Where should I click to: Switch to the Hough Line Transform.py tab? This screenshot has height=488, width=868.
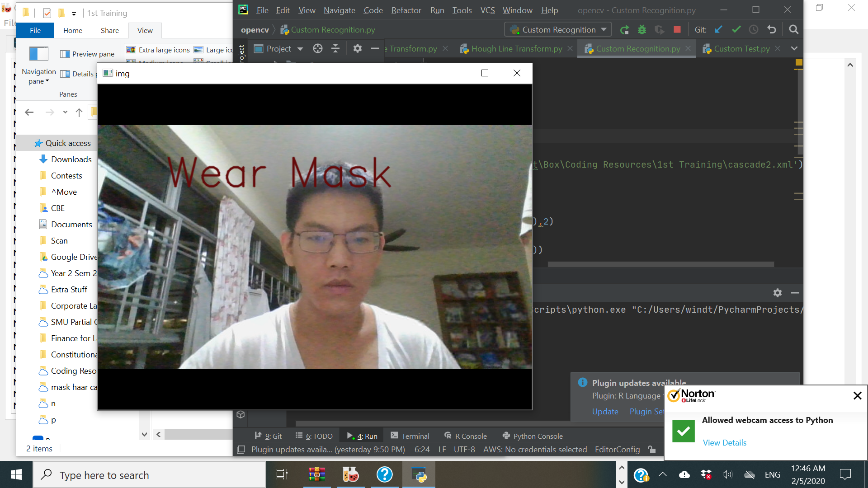[x=517, y=49]
